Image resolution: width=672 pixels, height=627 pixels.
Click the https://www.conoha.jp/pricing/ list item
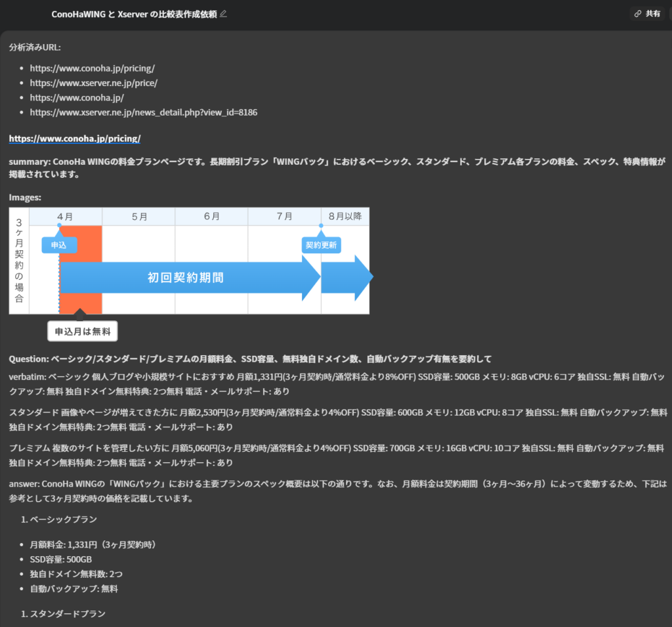[92, 68]
